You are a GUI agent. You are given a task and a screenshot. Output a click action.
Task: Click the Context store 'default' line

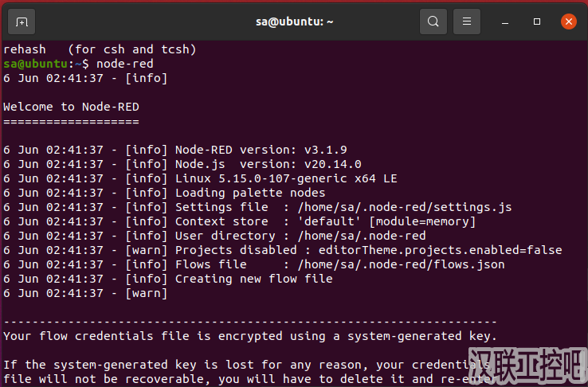325,221
